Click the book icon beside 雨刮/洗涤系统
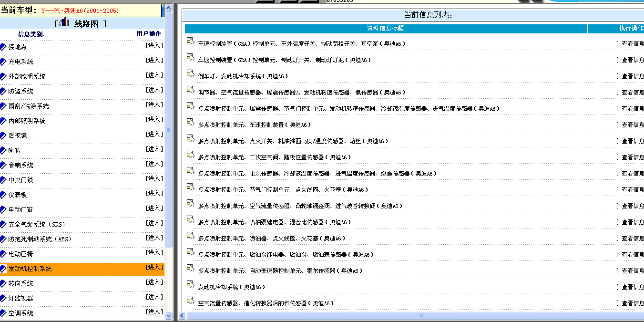 [3, 106]
